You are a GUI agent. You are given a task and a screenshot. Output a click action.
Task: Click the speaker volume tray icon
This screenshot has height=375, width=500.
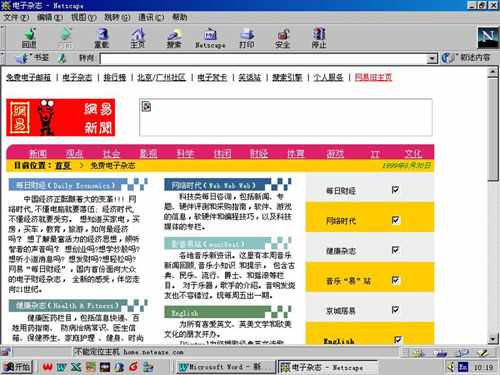451,367
